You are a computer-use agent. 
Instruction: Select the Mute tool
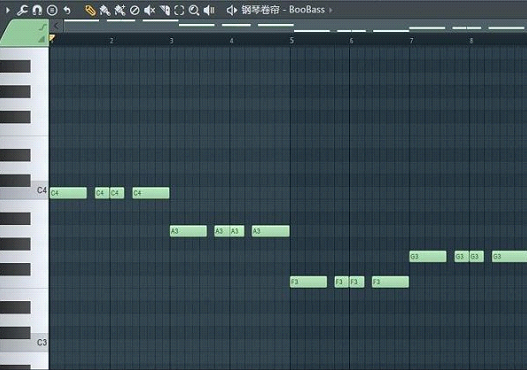click(149, 10)
